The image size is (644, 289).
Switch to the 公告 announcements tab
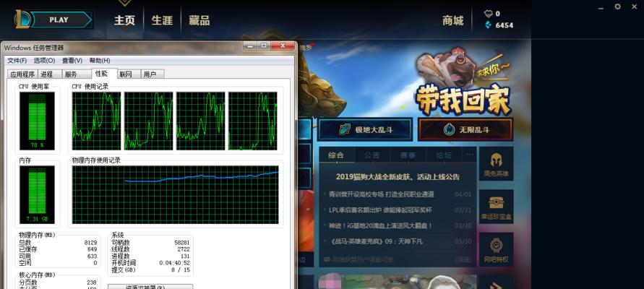372,155
